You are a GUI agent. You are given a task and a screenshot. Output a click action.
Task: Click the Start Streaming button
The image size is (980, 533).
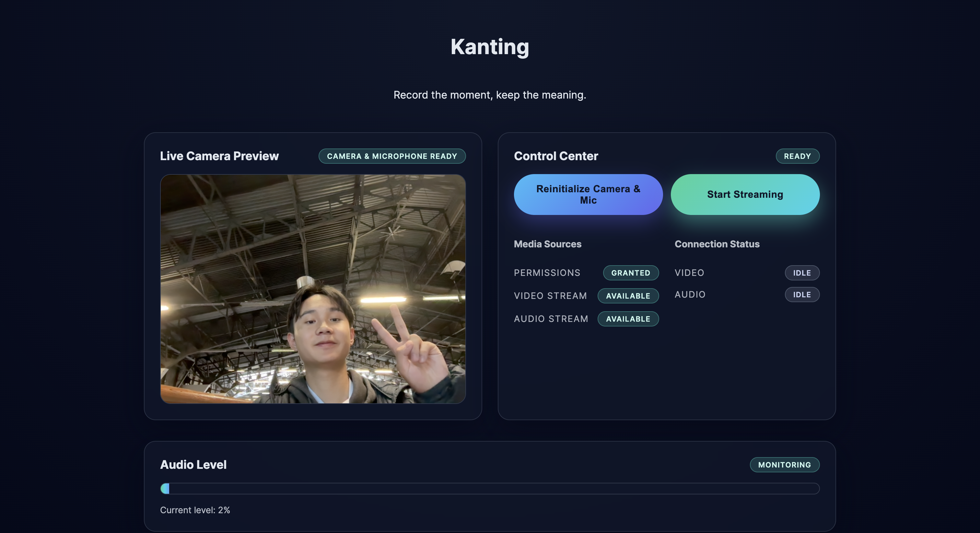click(x=744, y=194)
